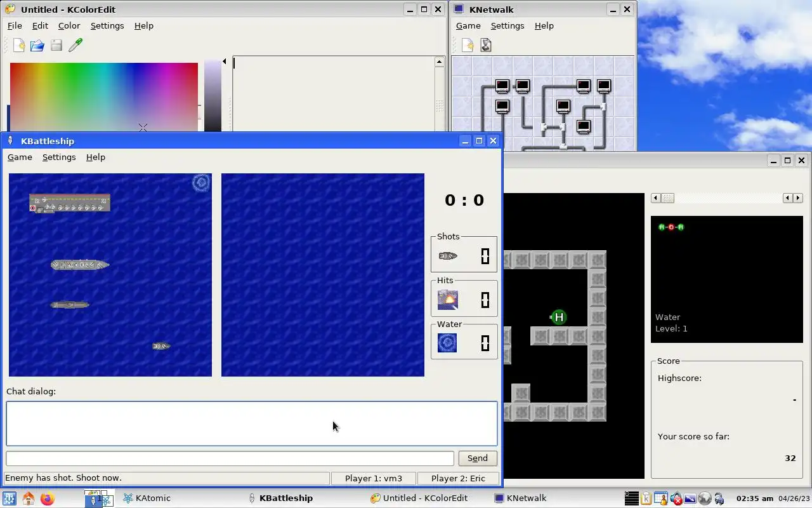Open the Edit menu in KColorEdit

pos(40,25)
